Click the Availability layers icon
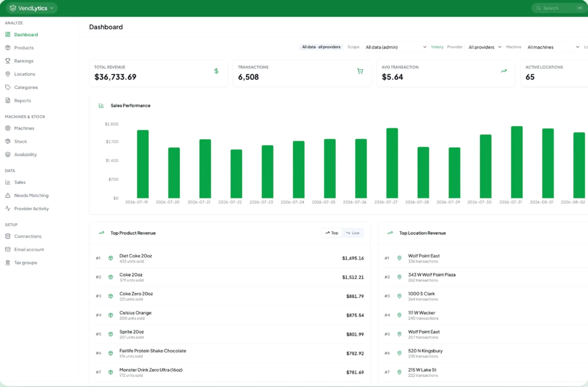The width and height of the screenshot is (588, 387). 8,154
